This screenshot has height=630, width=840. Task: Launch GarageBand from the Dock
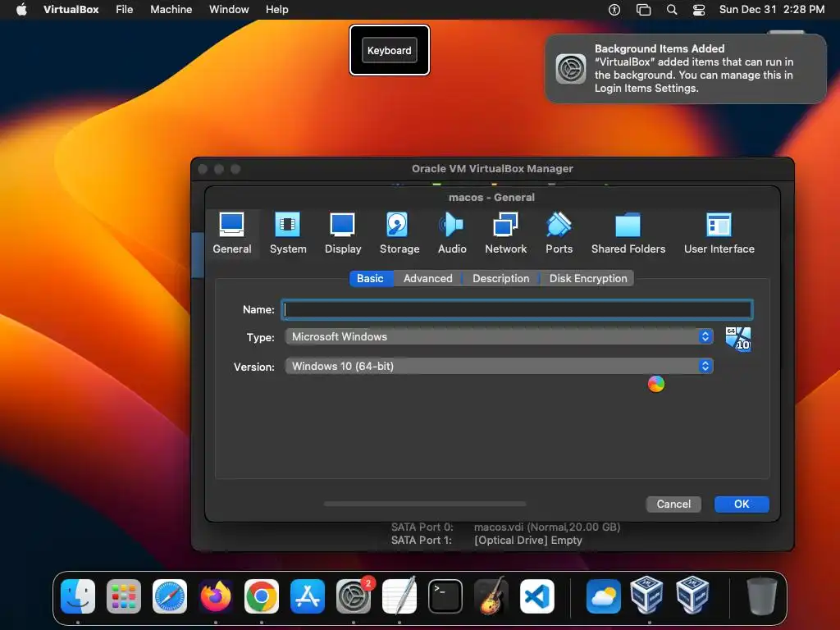coord(491,596)
